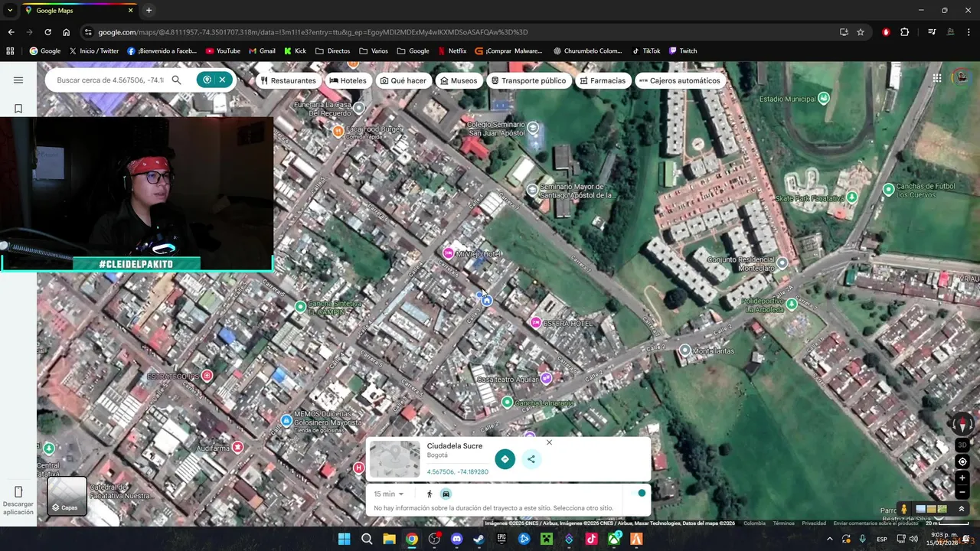Open the Directos bookmarks folder

click(x=332, y=51)
